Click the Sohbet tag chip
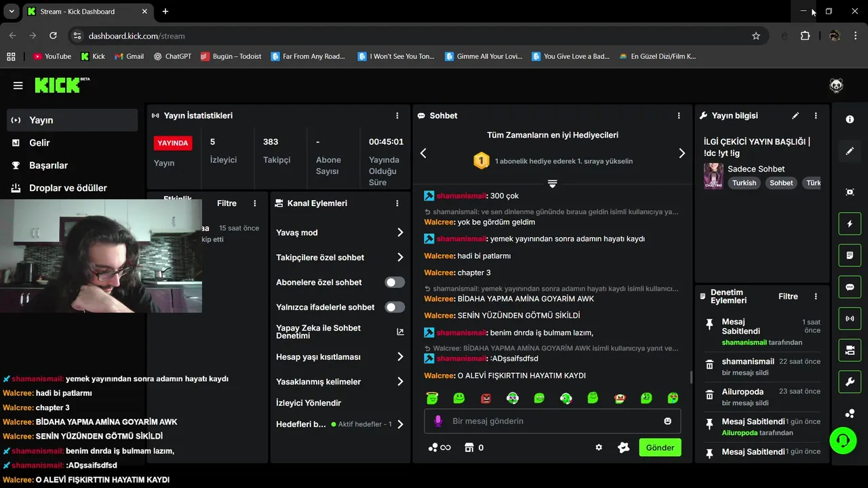 781,183
